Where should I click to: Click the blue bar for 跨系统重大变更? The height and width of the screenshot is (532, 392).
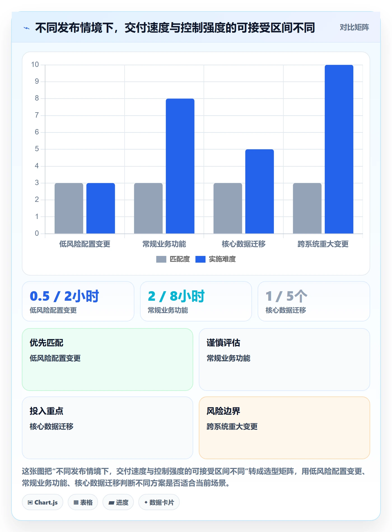click(339, 149)
